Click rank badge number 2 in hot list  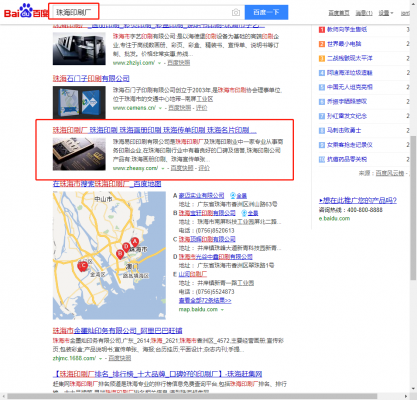(322, 44)
